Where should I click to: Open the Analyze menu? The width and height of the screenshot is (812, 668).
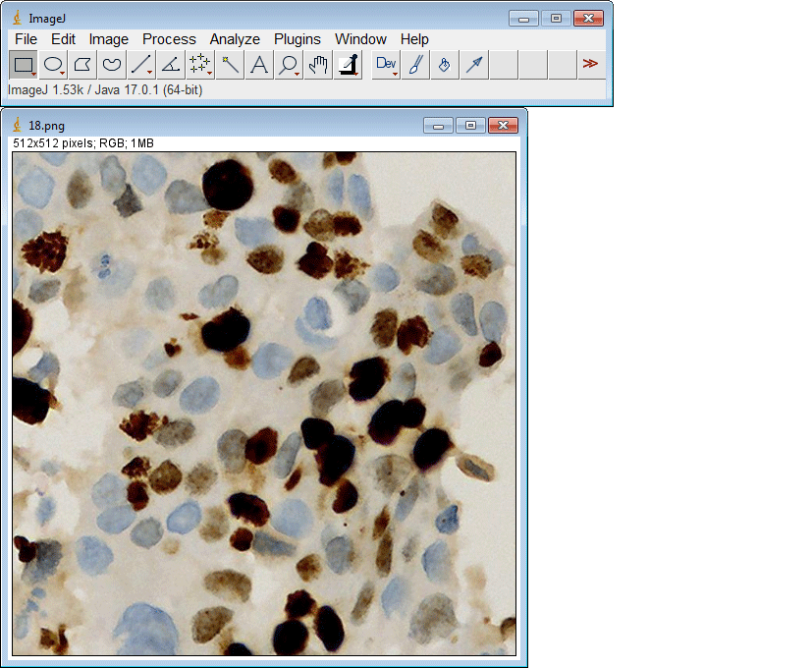tap(235, 39)
